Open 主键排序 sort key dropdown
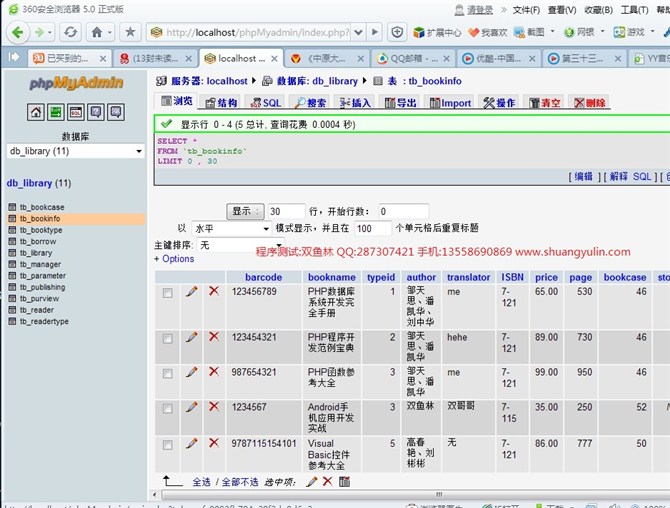The height and width of the screenshot is (508, 670). (240, 245)
